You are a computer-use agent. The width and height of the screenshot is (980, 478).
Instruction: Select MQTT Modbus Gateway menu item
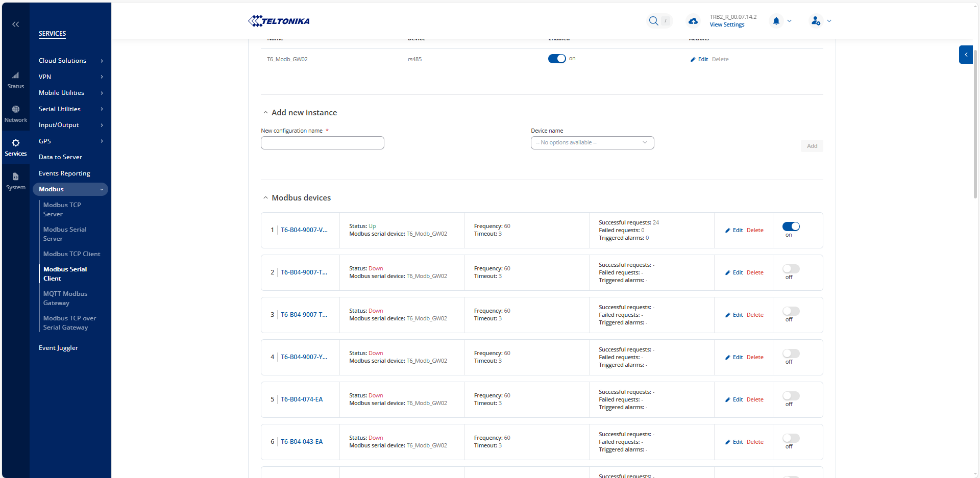point(65,298)
